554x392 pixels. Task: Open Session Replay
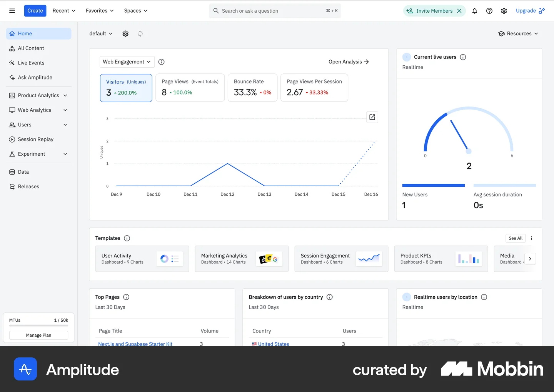pyautogui.click(x=39, y=140)
